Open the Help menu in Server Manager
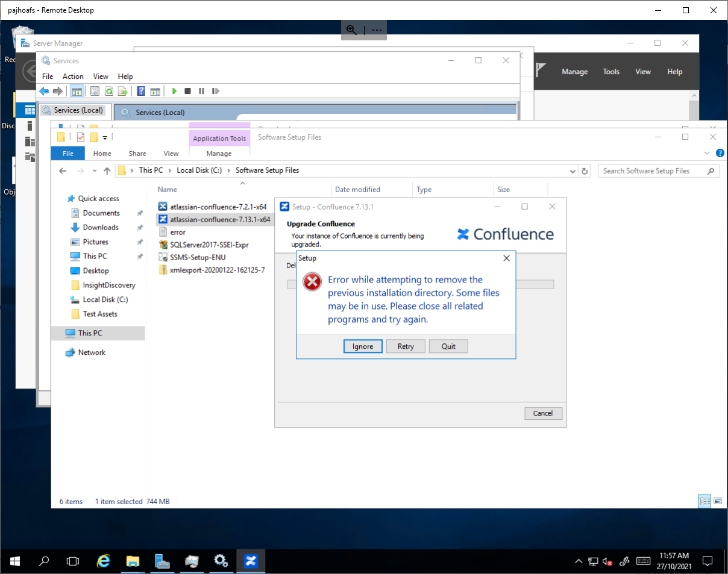The image size is (728, 574). (x=675, y=72)
